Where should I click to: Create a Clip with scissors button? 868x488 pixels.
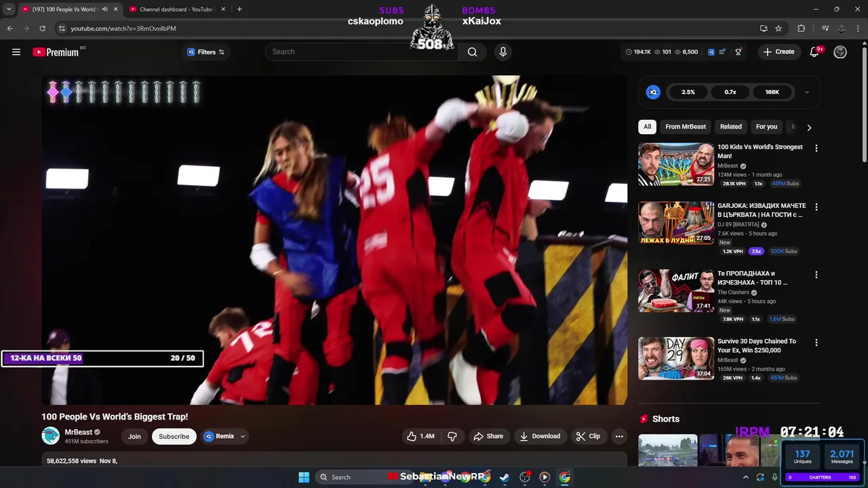pos(588,436)
